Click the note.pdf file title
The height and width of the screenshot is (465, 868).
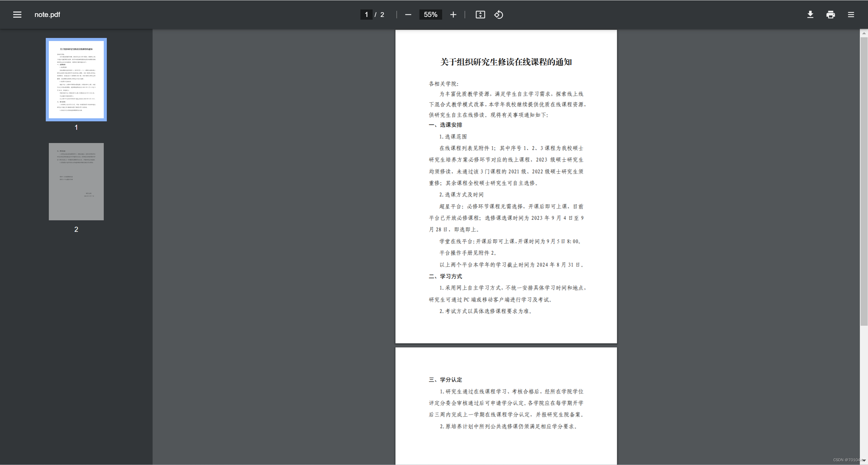[x=47, y=15]
